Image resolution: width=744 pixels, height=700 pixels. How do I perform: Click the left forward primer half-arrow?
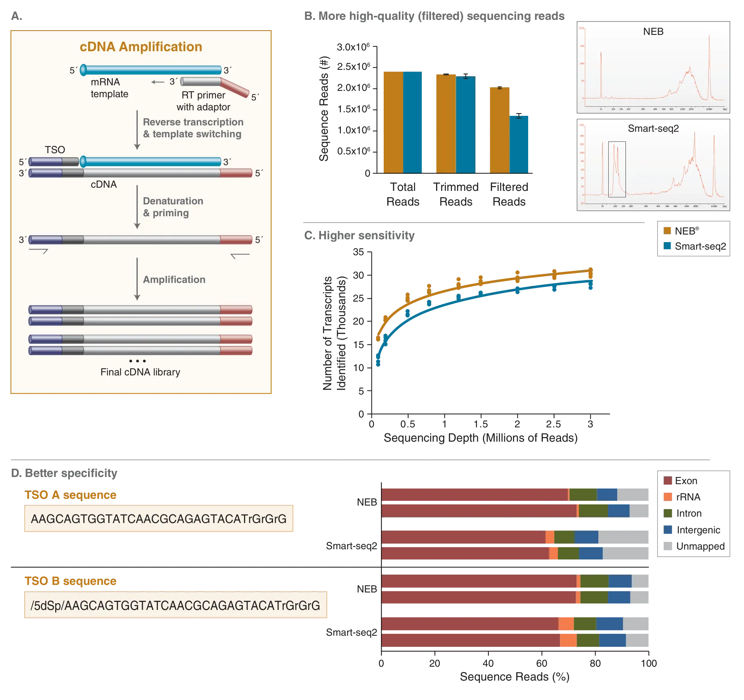(x=38, y=251)
